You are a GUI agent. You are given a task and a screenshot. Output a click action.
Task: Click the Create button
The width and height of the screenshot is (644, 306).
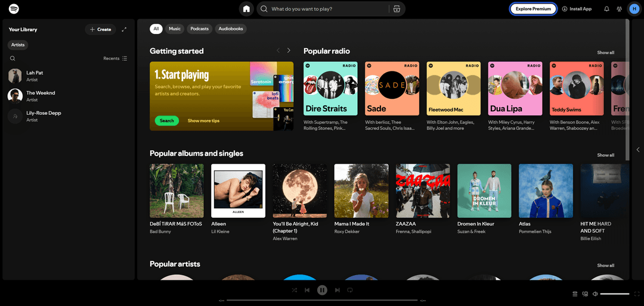point(101,30)
